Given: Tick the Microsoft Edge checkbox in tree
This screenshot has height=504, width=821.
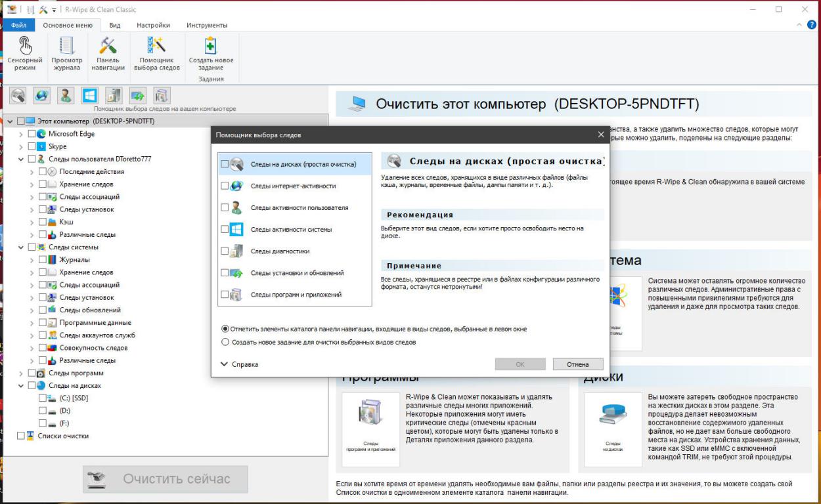Looking at the screenshot, I should [x=32, y=134].
